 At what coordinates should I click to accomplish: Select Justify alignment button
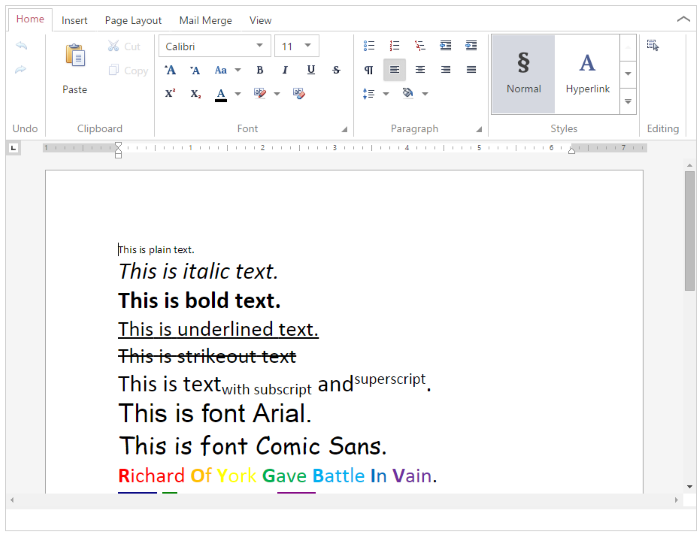[471, 70]
